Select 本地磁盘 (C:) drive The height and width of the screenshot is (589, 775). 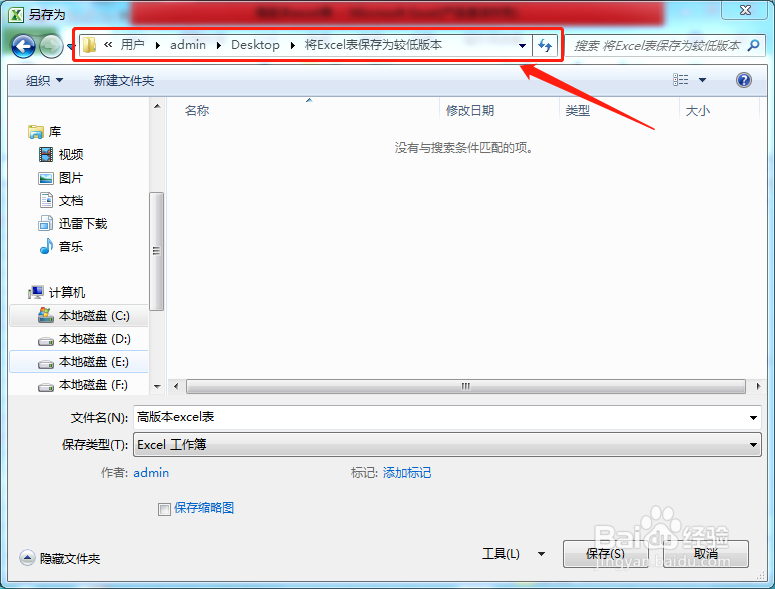[79, 315]
